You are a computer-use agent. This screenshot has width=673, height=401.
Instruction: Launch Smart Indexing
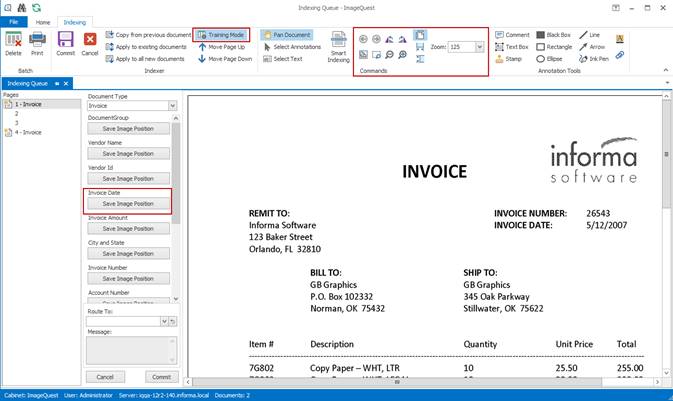tap(338, 47)
